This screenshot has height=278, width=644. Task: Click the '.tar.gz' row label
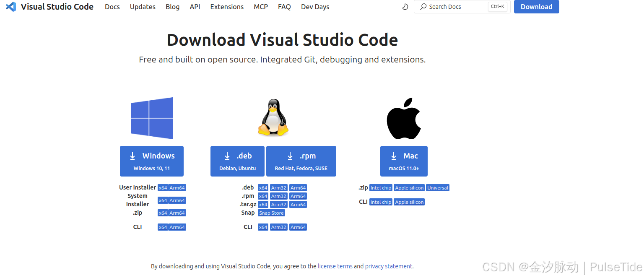click(247, 204)
